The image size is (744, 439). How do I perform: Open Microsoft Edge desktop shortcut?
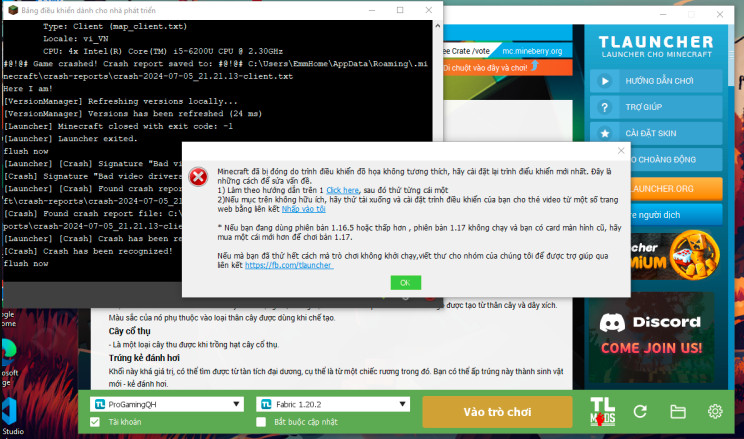coord(8,363)
